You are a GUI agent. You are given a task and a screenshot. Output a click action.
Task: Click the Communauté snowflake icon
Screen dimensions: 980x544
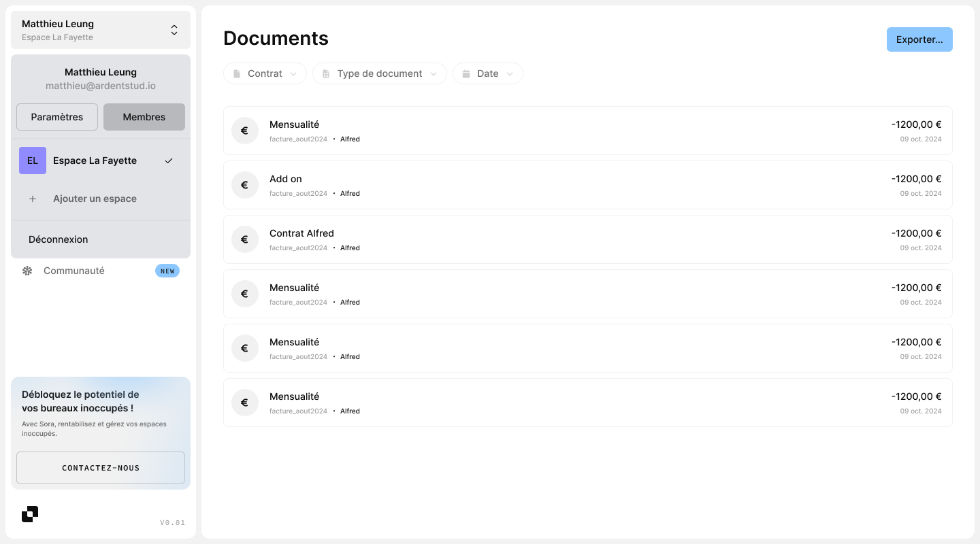pos(27,271)
